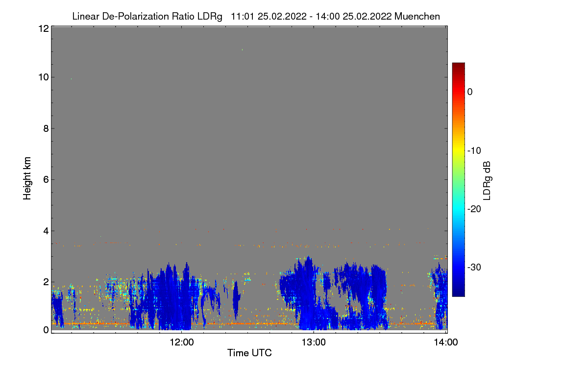This screenshot has height=392, width=588.
Task: Click the 'Height km' axis label
Action: 27,178
